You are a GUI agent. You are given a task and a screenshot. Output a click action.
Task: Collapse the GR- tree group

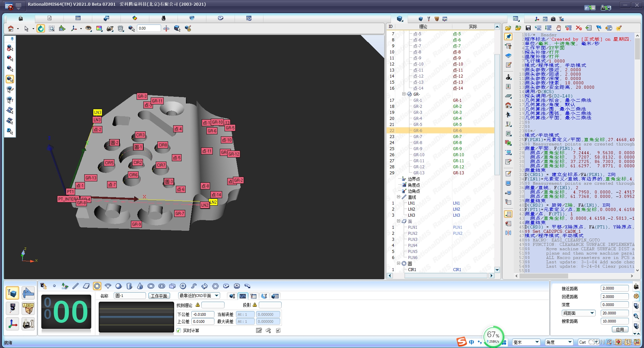pyautogui.click(x=404, y=94)
